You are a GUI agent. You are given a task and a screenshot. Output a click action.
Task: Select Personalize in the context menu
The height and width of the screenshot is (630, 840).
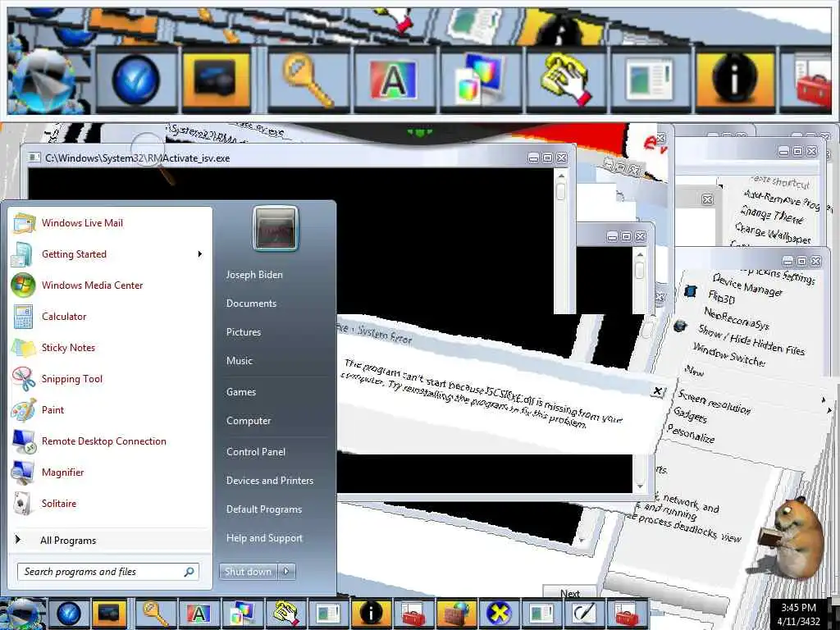coord(691,433)
